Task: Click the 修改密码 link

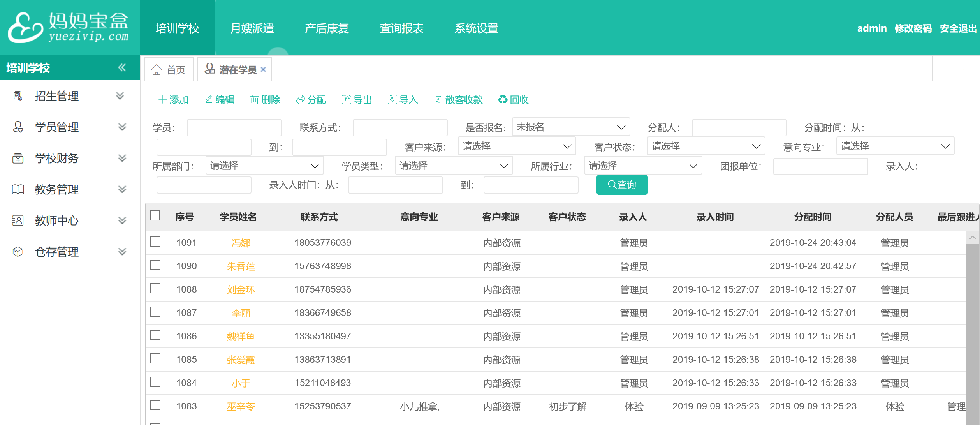Action: 913,28
